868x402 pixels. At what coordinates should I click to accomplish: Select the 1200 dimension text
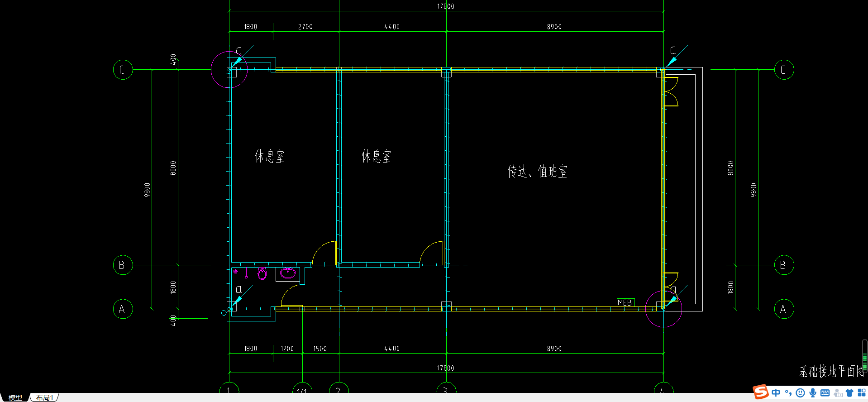[x=287, y=349]
